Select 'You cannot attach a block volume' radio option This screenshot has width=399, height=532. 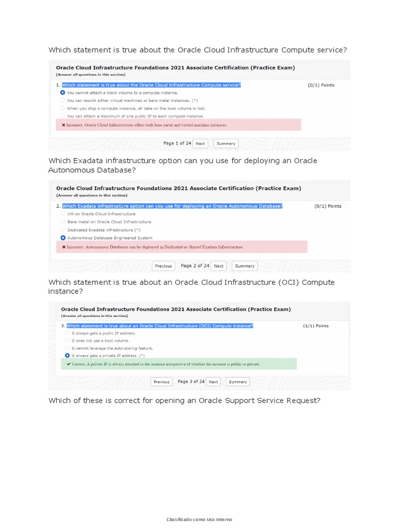click(62, 92)
